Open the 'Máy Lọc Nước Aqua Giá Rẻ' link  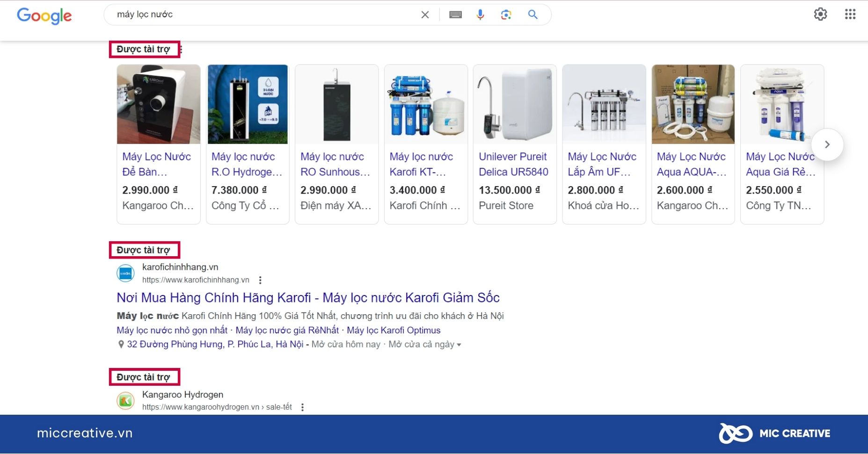coord(780,164)
